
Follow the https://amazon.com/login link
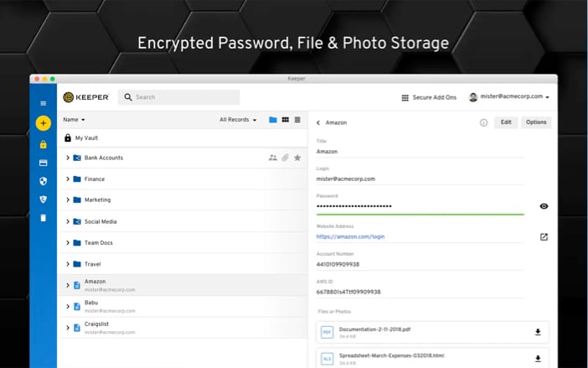[x=350, y=237]
